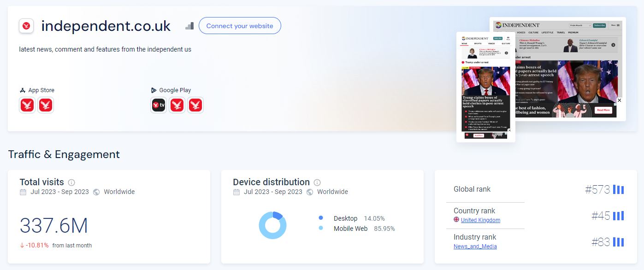Close the ad in desktop preview
Viewport: 644px width, 270px height.
click(619, 100)
